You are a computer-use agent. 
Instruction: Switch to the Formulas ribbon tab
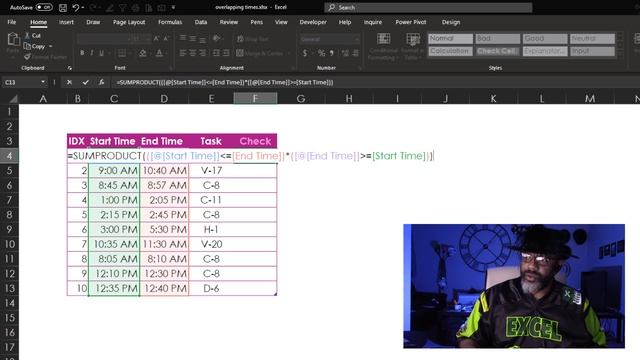coord(170,22)
